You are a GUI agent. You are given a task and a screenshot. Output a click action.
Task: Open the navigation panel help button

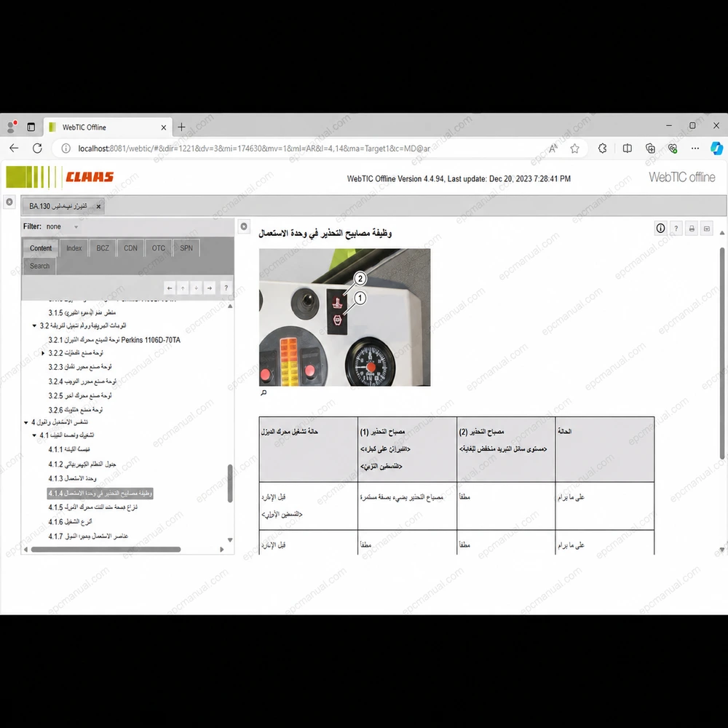click(x=226, y=288)
